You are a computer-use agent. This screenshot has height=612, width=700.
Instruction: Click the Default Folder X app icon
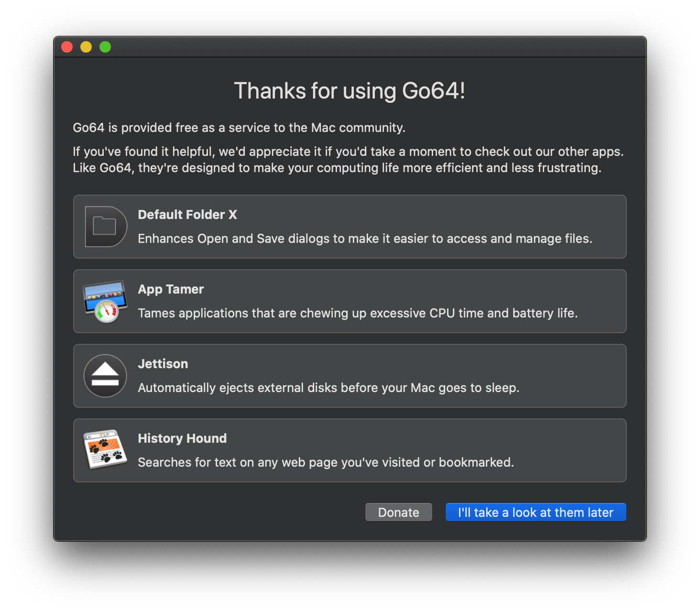(x=106, y=227)
